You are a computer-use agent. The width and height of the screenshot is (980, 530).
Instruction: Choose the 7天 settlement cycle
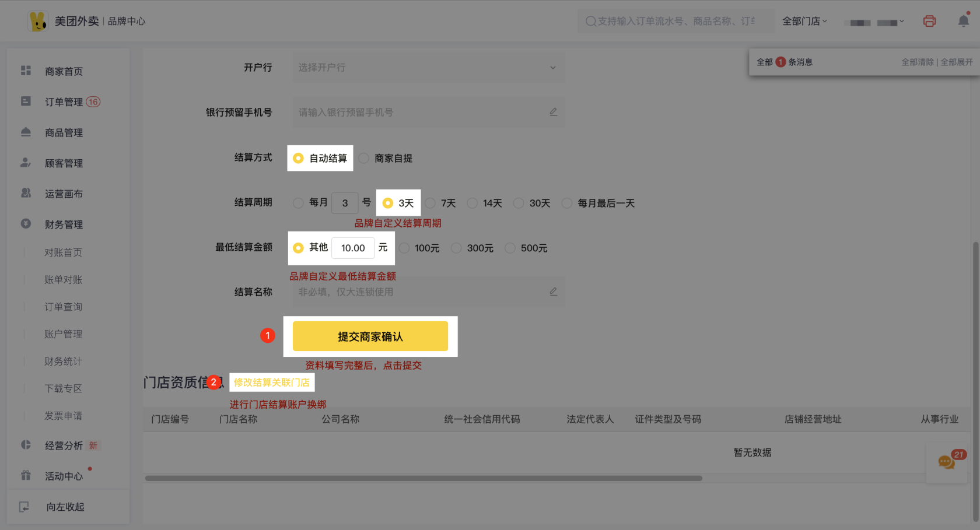click(430, 203)
